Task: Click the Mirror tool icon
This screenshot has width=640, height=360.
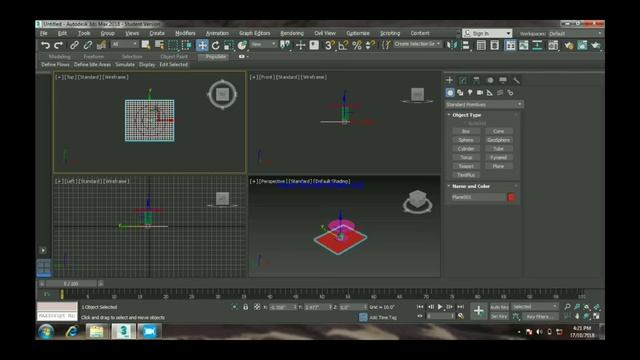Action: [451, 45]
